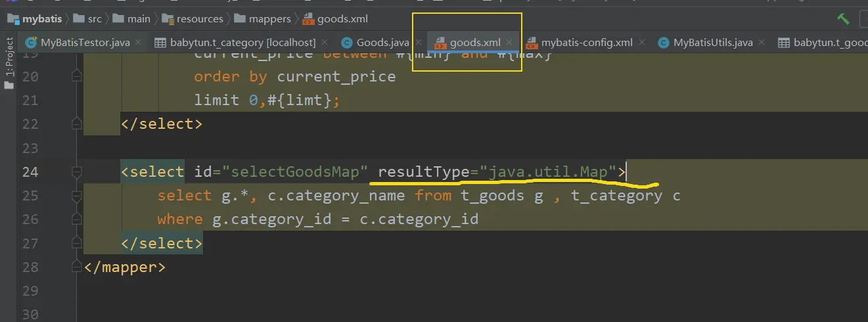Screen dimensions: 868x322
Task: Open the babytun.t_category [localhost] table tab
Action: click(x=242, y=43)
